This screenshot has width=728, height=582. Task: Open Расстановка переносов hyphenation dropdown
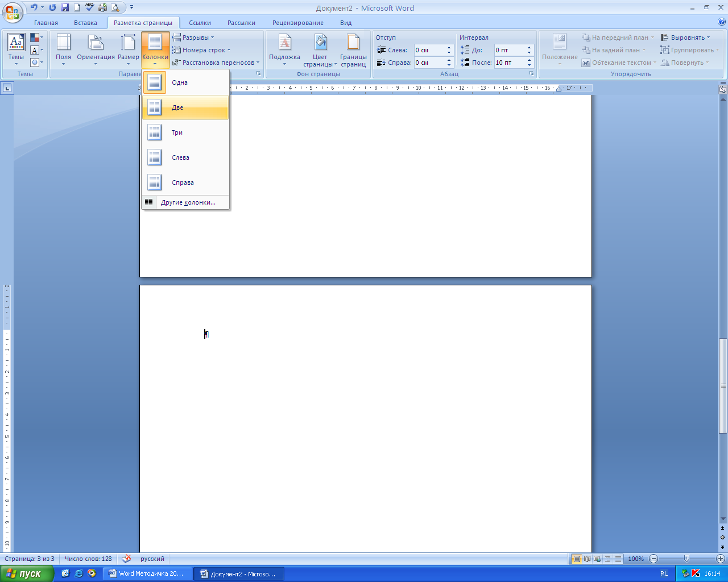coord(216,63)
